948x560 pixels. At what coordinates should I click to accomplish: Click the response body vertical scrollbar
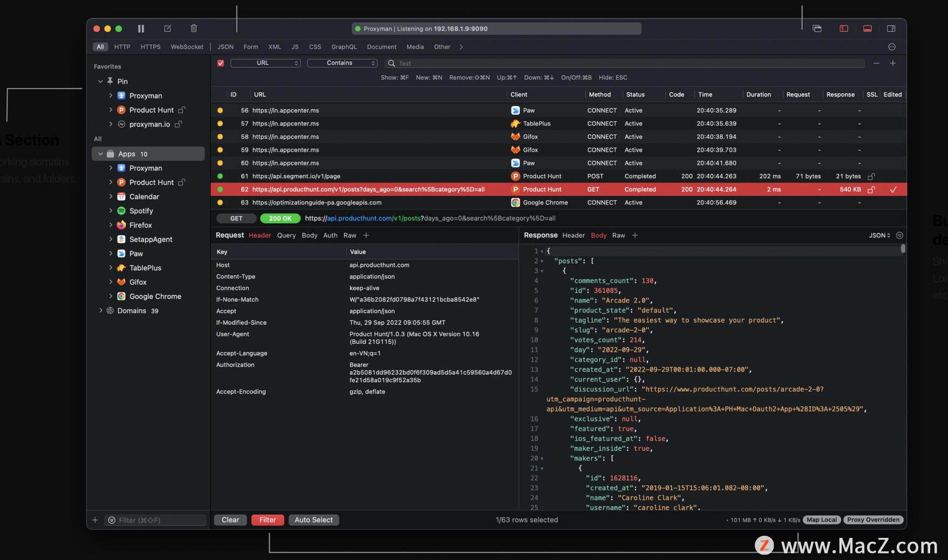903,249
